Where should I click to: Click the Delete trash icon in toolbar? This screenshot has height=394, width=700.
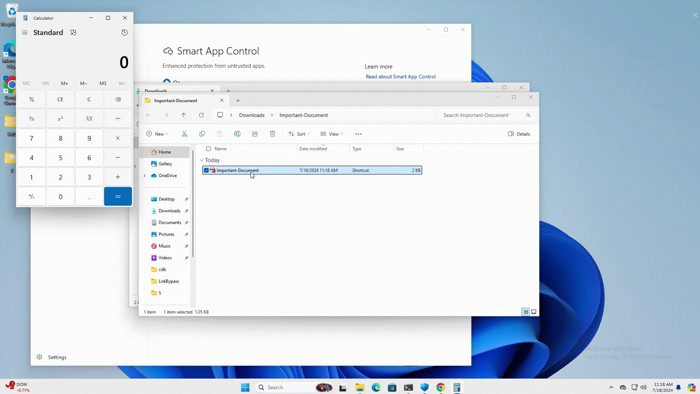(x=272, y=134)
